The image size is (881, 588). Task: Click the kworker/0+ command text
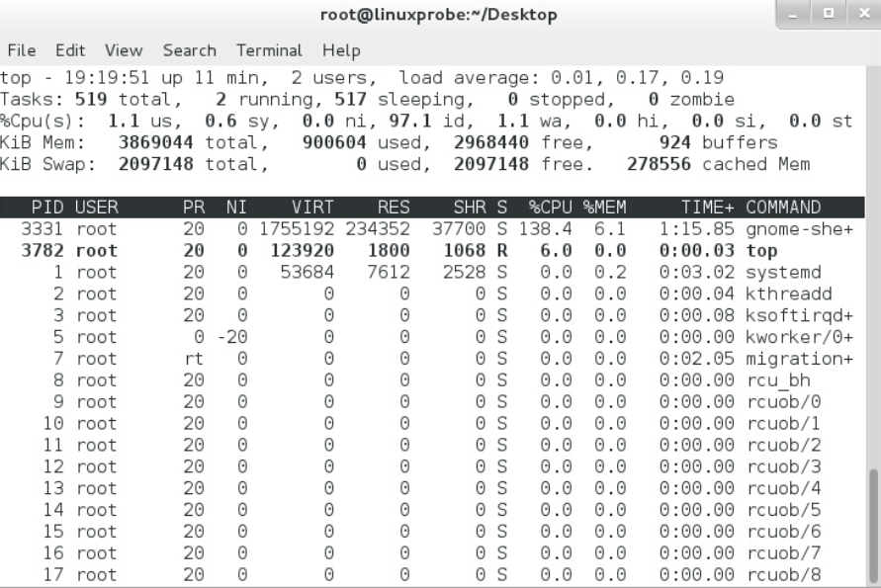click(x=800, y=337)
